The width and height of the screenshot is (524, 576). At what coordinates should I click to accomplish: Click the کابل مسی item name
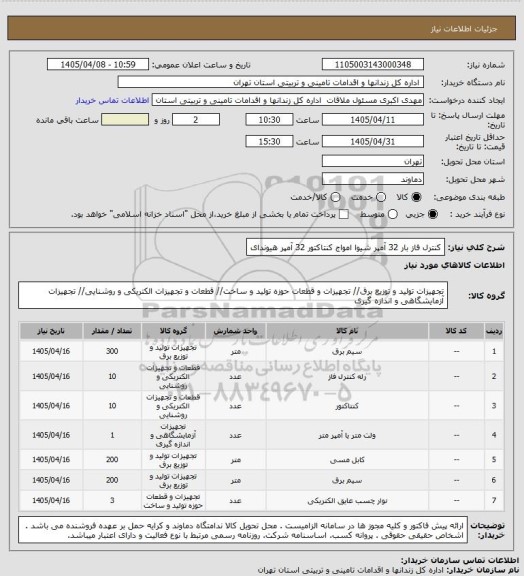pos(347,460)
